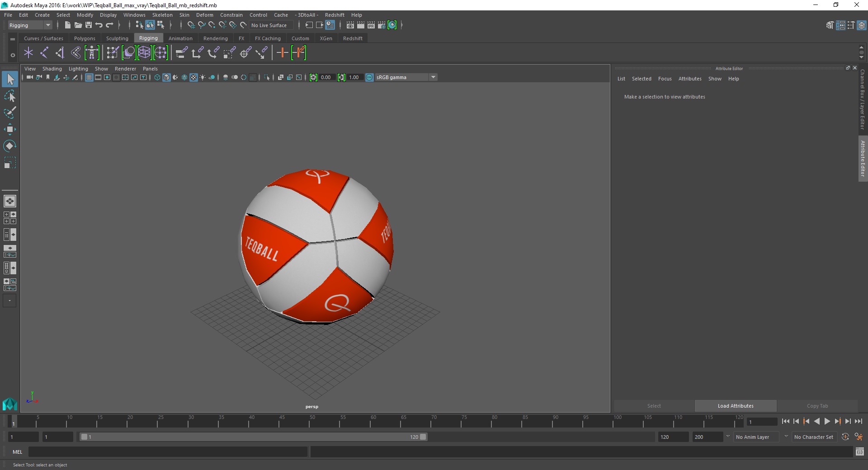Toggle wireframe shading in viewport
The width and height of the screenshot is (868, 470).
157,77
